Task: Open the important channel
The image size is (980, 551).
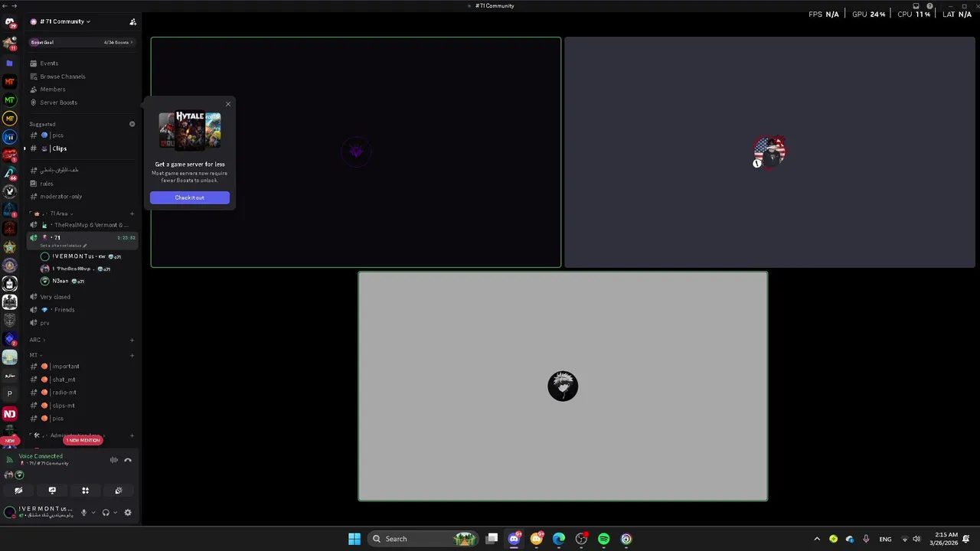Action: (x=82, y=367)
